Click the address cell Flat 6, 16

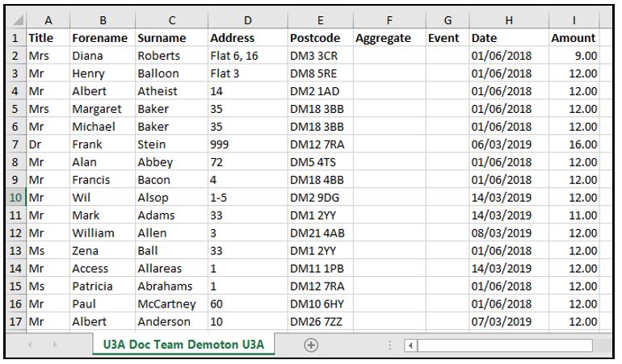point(246,56)
